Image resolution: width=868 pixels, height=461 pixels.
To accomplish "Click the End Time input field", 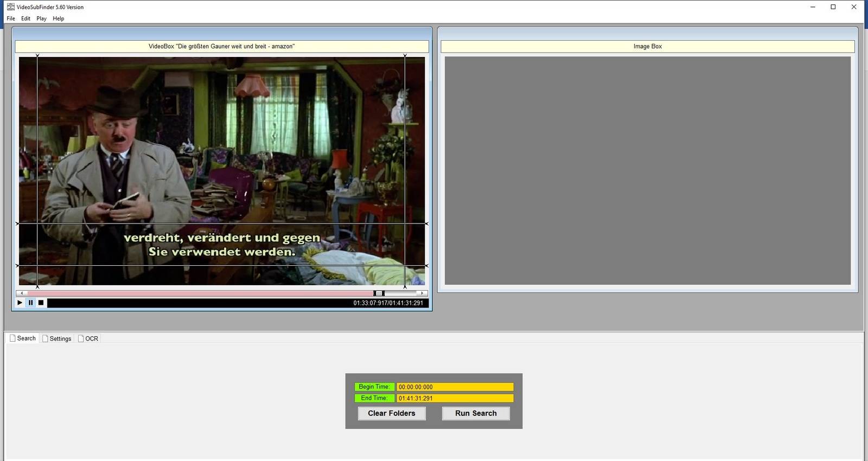I will [455, 398].
